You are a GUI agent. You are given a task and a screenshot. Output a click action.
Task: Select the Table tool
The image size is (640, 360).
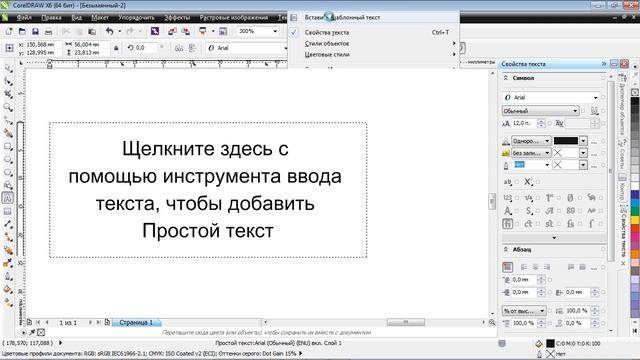click(8, 211)
